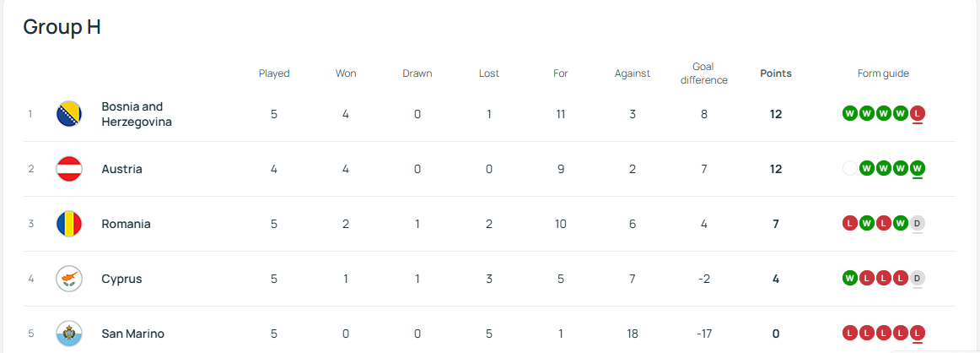Viewport: 980px width, 353px height.
Task: Open the Austria team link
Action: (121, 169)
